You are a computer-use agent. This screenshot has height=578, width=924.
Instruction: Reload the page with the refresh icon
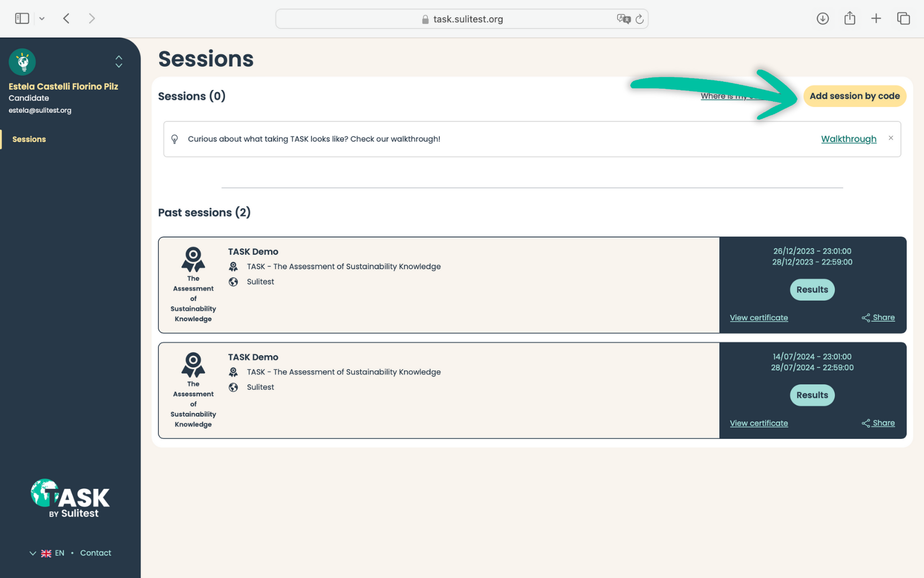[x=640, y=19]
